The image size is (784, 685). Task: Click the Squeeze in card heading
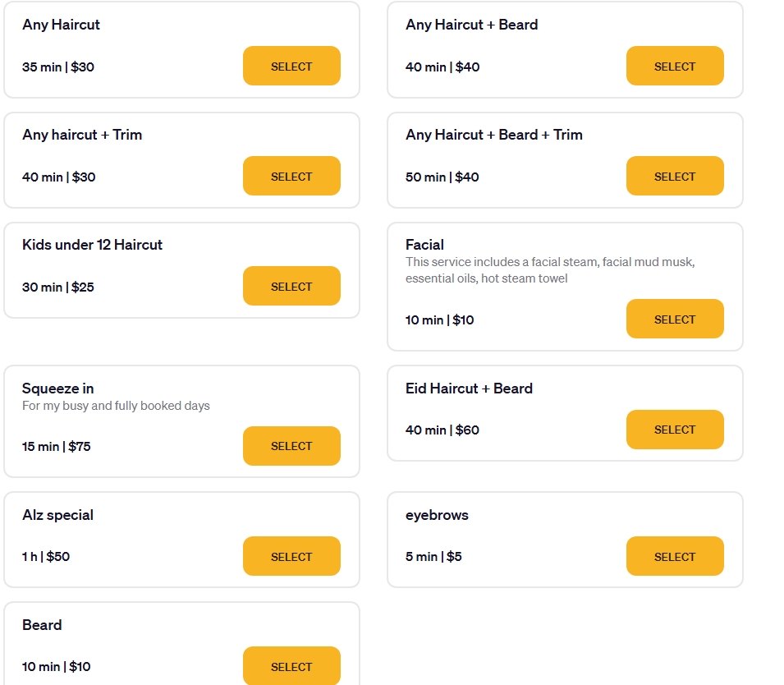pos(58,388)
